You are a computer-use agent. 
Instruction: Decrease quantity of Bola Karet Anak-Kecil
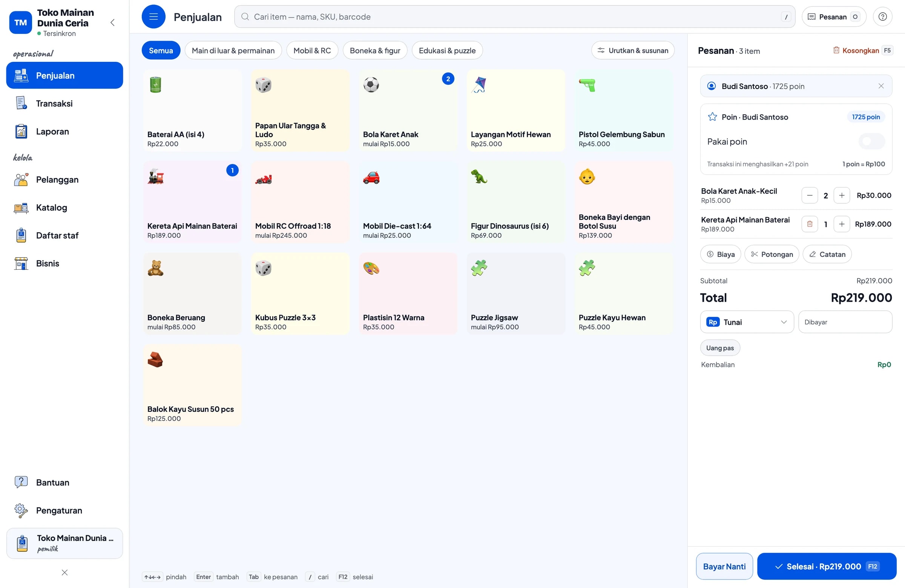tap(810, 195)
